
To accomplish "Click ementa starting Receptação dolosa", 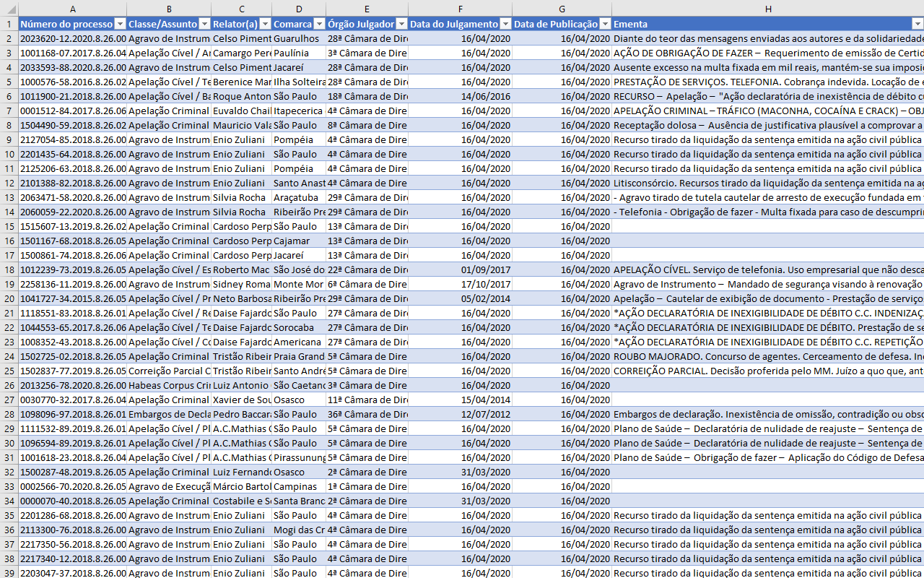I will pyautogui.click(x=768, y=125).
